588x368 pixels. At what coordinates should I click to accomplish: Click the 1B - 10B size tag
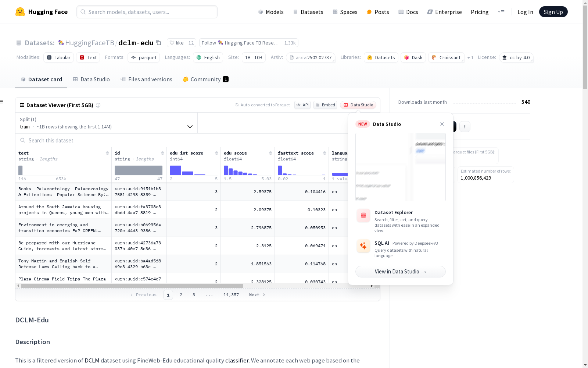(x=254, y=57)
